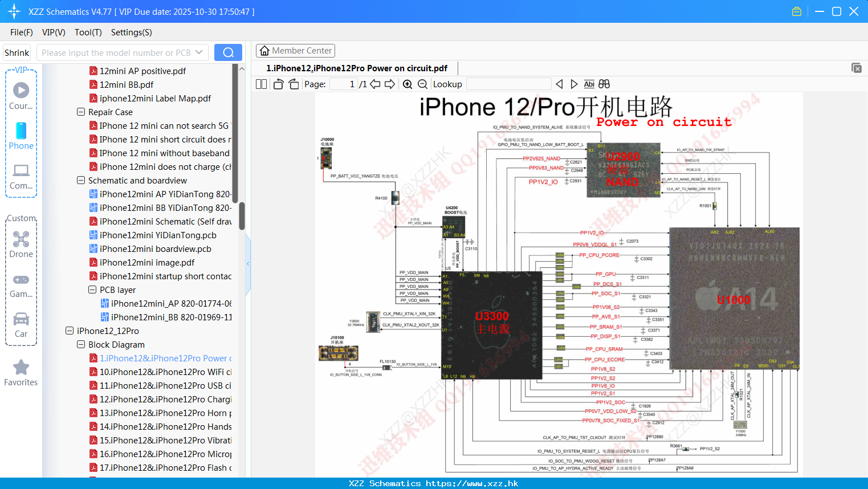Go to previous page arrow
Screen dimensions: 868x489
pos(375,84)
